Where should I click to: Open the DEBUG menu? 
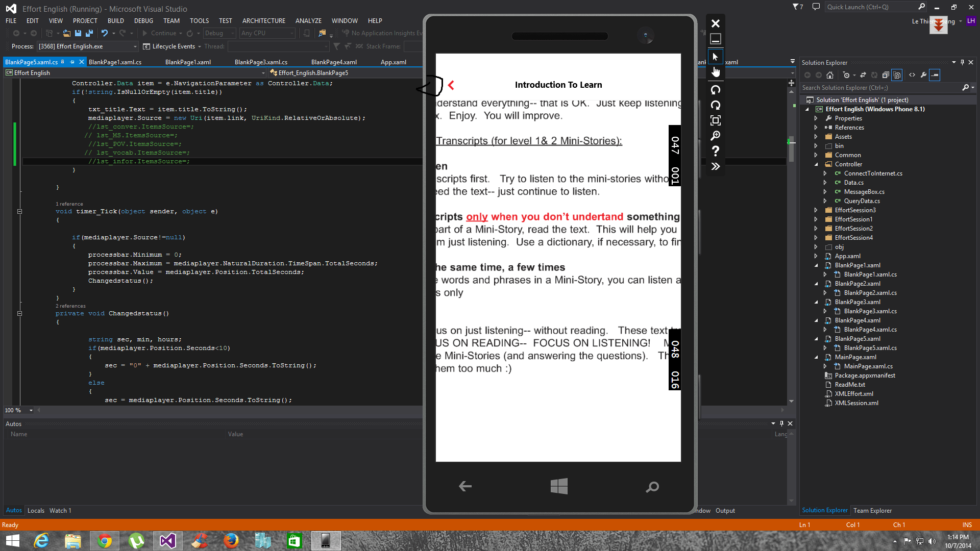pos(143,21)
